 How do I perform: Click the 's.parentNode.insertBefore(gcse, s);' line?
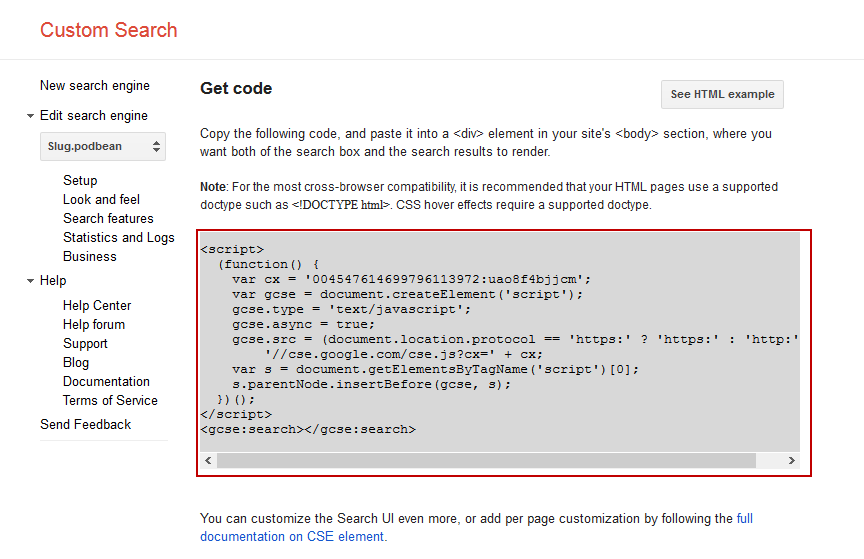[371, 385]
